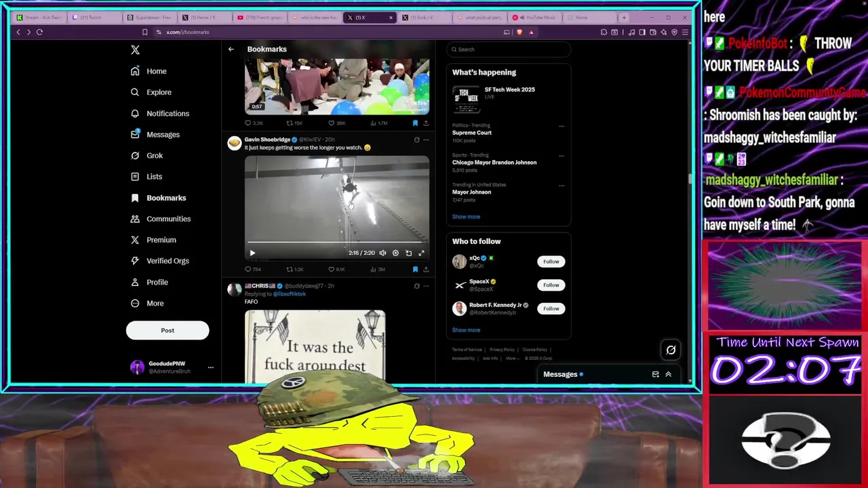Open Messages from the left sidebar
The height and width of the screenshot is (488, 868).
[155, 134]
